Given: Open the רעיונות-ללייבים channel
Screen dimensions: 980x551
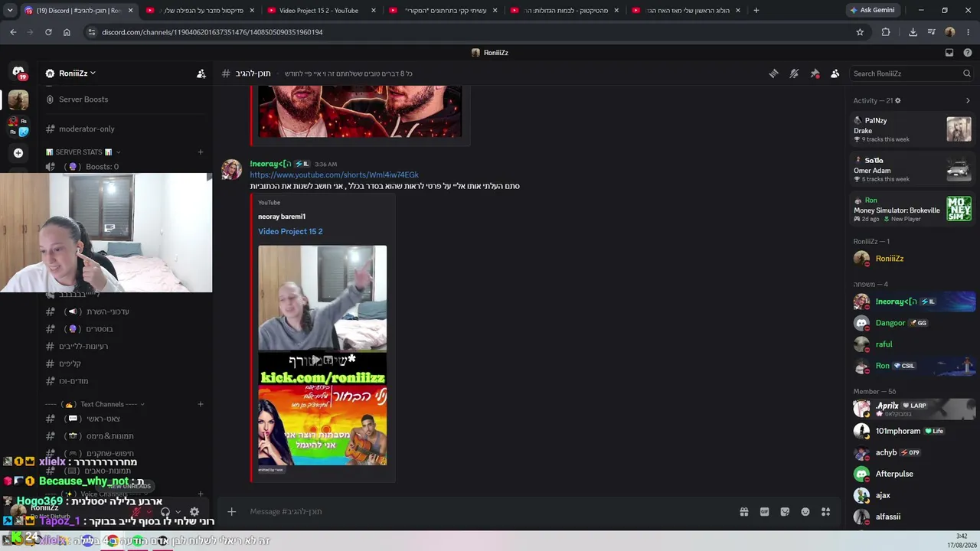Looking at the screenshot, I should click(85, 347).
